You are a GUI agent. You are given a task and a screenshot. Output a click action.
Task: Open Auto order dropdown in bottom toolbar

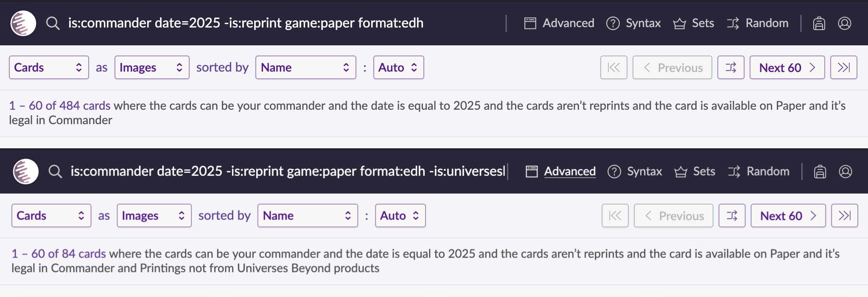click(x=400, y=216)
